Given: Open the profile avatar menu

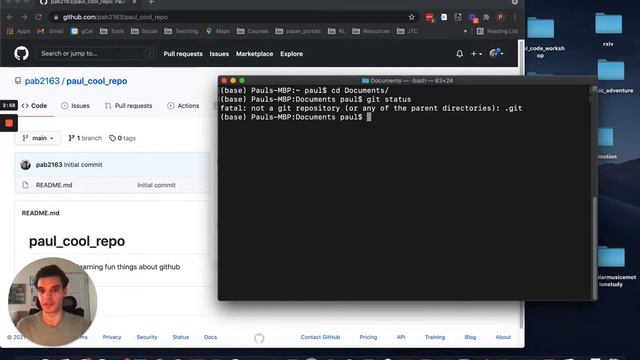Looking at the screenshot, I should point(496,53).
